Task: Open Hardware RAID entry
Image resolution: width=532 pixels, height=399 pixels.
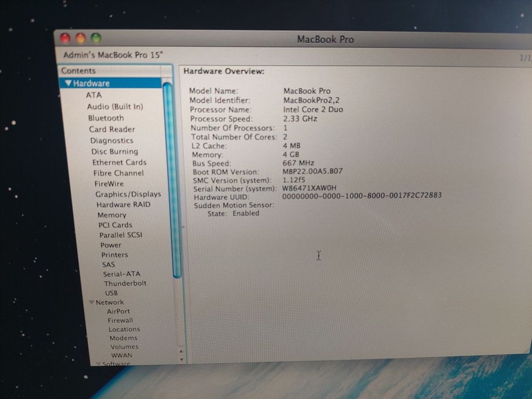Action: [124, 205]
